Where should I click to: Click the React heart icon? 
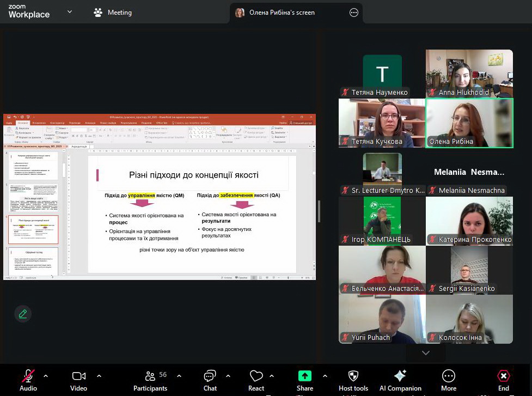[x=256, y=376]
